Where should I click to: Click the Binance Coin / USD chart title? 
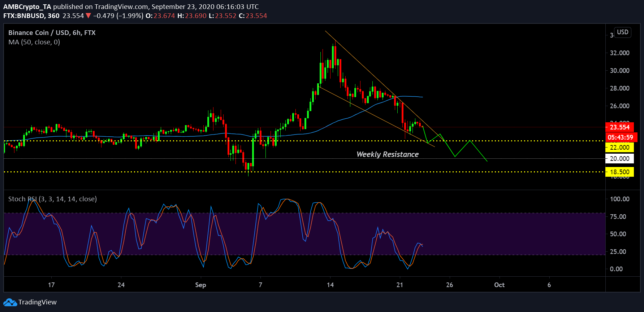52,32
